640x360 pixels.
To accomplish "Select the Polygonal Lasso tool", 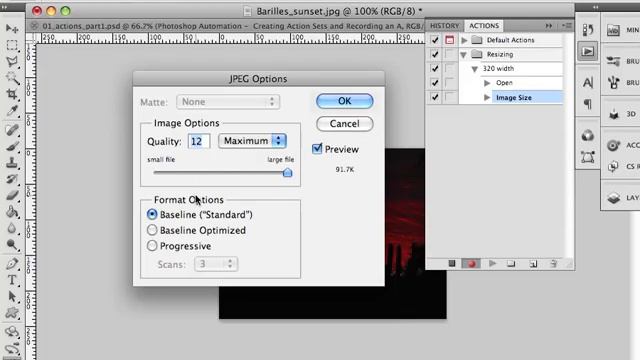I will tap(12, 61).
